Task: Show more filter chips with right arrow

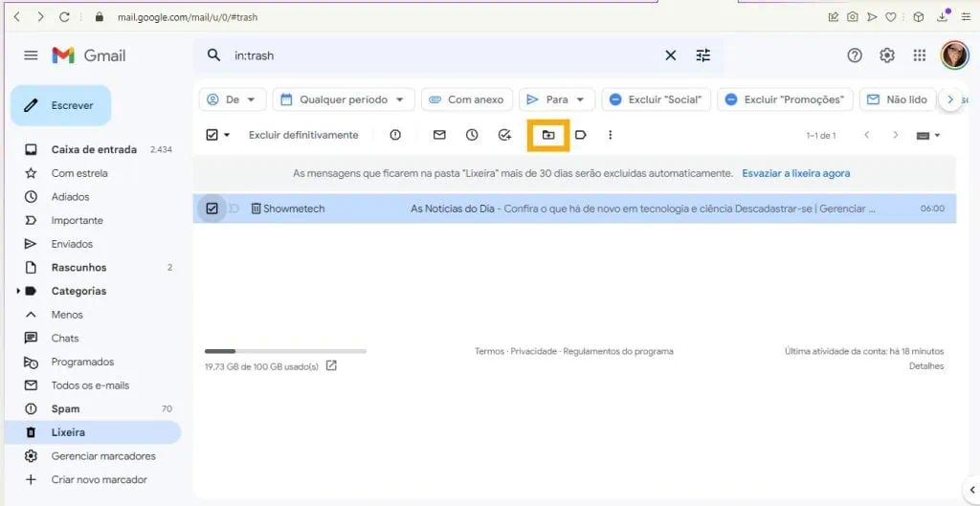Action: pyautogui.click(x=950, y=99)
